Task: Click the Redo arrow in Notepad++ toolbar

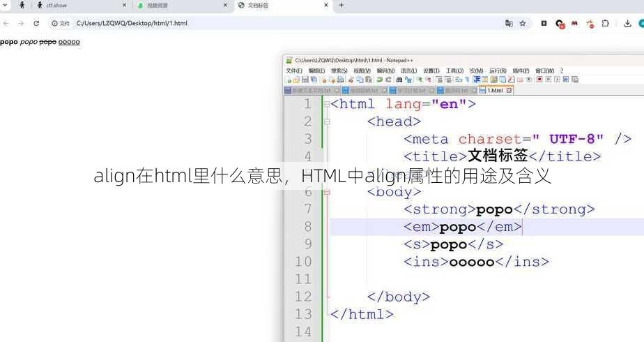Action: coord(388,80)
